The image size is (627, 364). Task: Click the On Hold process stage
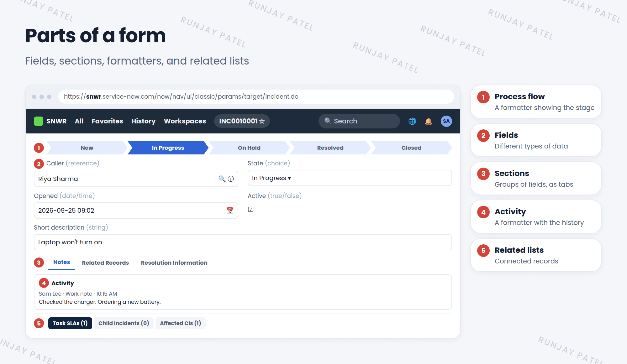pos(249,148)
